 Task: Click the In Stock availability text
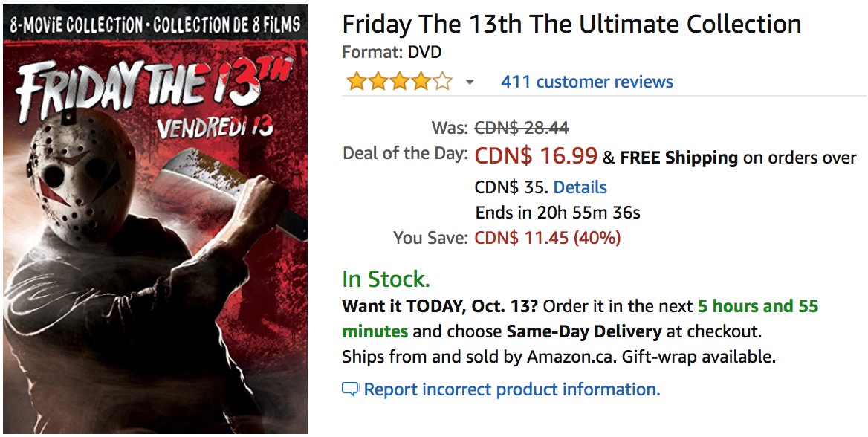pos(386,279)
